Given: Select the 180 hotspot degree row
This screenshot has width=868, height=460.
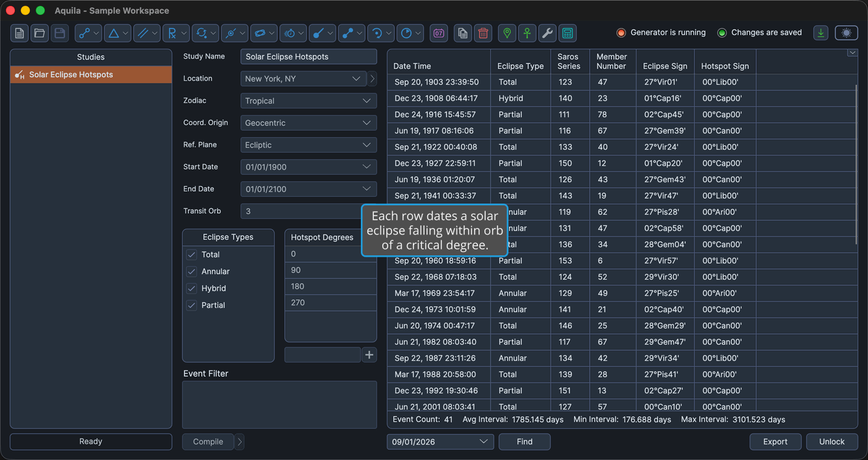Looking at the screenshot, I should click(x=331, y=287).
